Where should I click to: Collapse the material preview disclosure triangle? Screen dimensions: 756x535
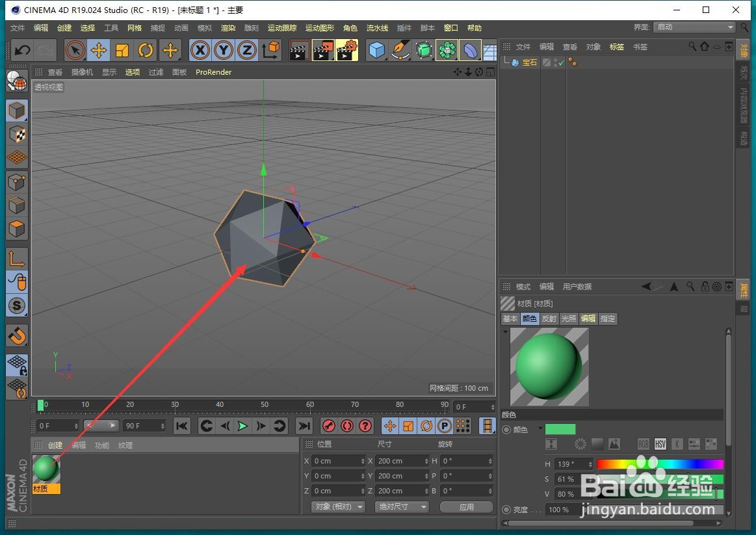[x=505, y=332]
